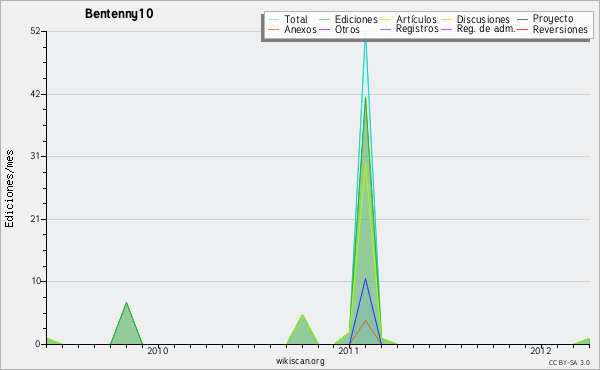Click the 52 y-axis value
Image resolution: width=600 pixels, height=370 pixels.
pyautogui.click(x=36, y=31)
